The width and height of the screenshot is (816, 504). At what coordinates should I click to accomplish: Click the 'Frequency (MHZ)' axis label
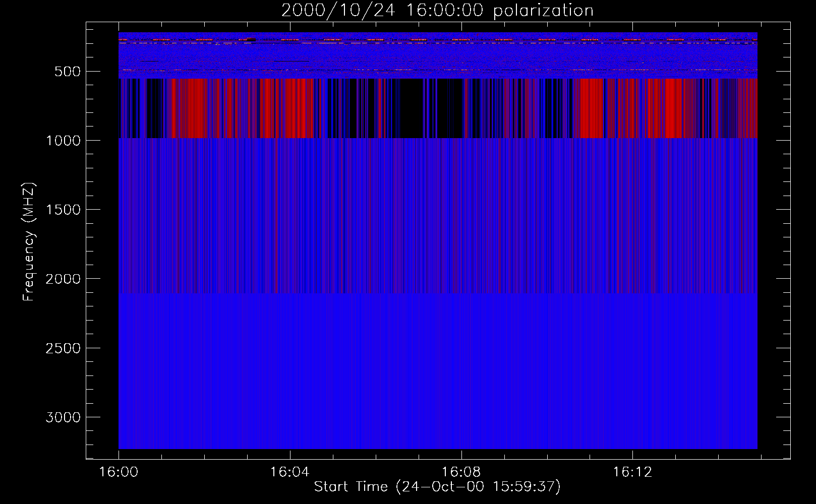point(29,242)
